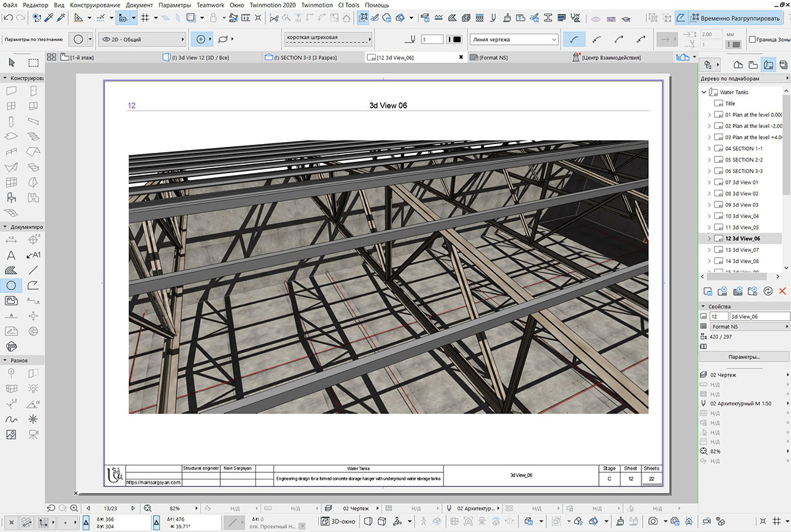
Task: Open Линия чертежа category dropdown
Action: pos(514,39)
